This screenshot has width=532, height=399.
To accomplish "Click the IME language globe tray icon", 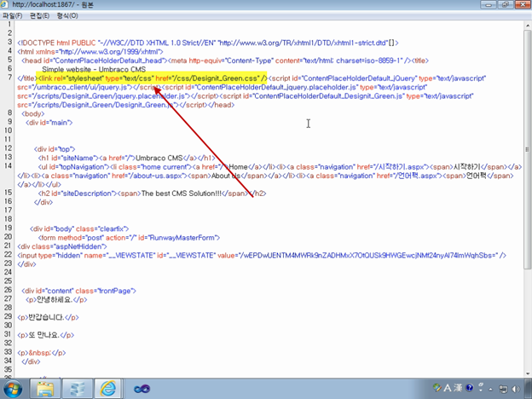I will coord(437,387).
